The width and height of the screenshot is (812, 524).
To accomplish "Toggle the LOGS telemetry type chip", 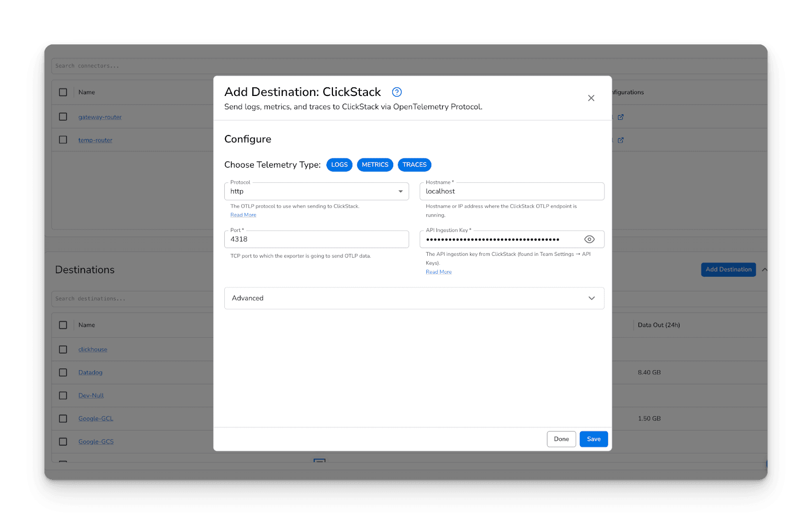I will click(x=339, y=165).
